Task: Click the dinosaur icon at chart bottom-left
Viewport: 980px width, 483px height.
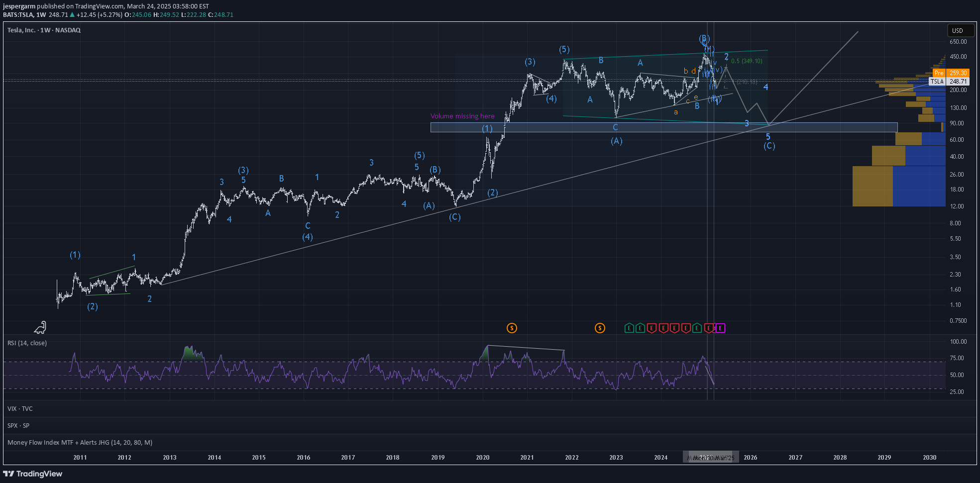Action: click(x=40, y=327)
